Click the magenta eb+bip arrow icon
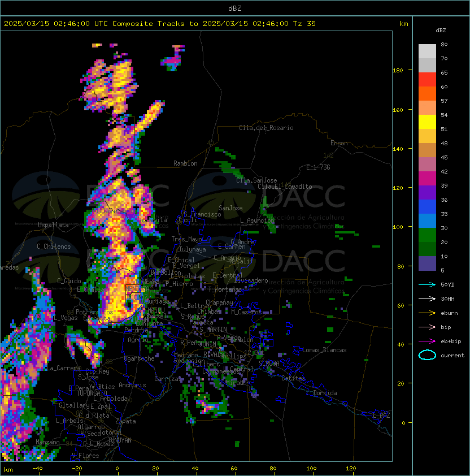Viewport: 470px width, 476px height. click(x=427, y=341)
